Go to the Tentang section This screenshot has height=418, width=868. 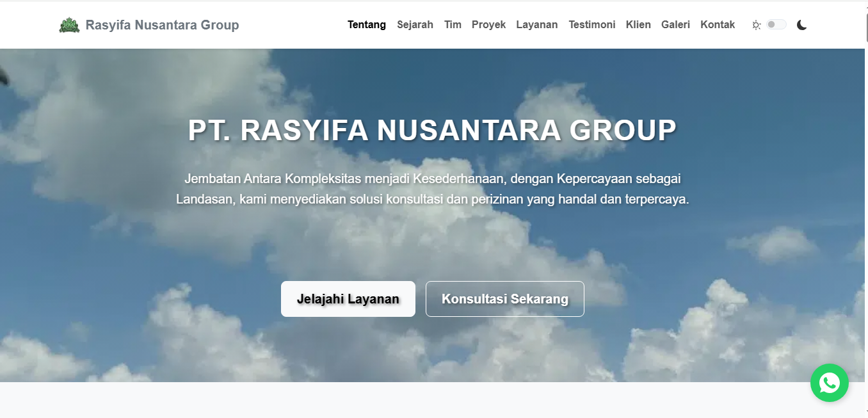pos(366,25)
